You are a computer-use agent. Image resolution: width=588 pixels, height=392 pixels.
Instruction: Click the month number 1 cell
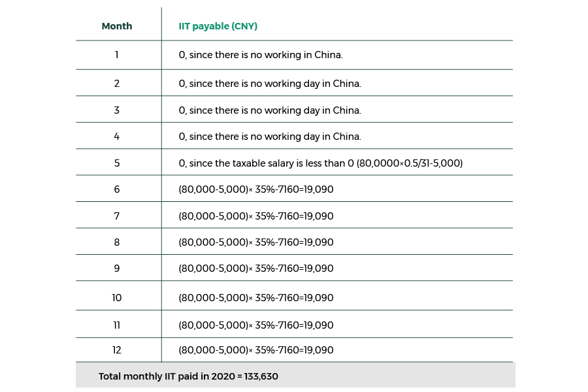click(117, 55)
